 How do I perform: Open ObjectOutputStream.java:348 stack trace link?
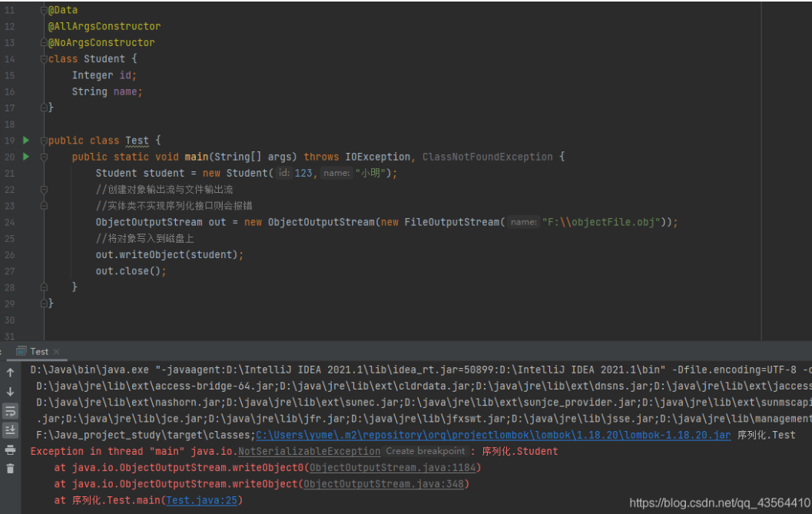click(x=384, y=484)
